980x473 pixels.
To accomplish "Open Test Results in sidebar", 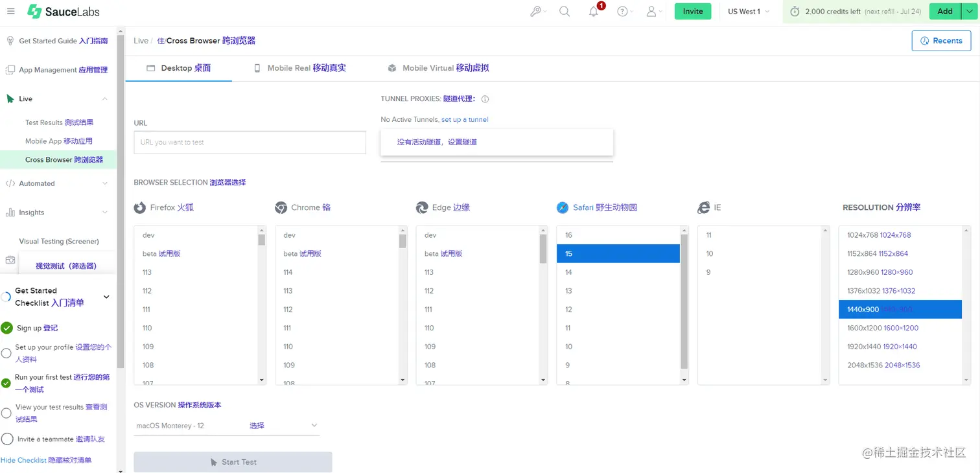I will pyautogui.click(x=59, y=122).
